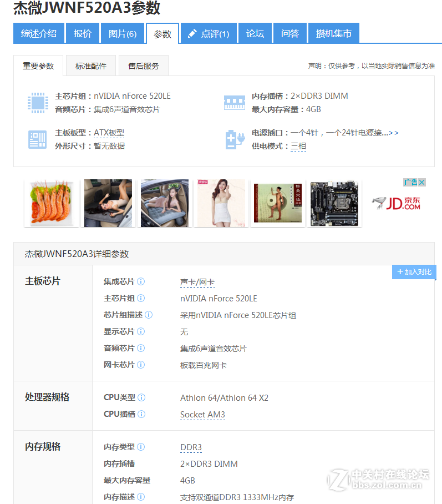The image size is (442, 504).
Task: Click the 处理器规格 section heading
Action: 47,397
